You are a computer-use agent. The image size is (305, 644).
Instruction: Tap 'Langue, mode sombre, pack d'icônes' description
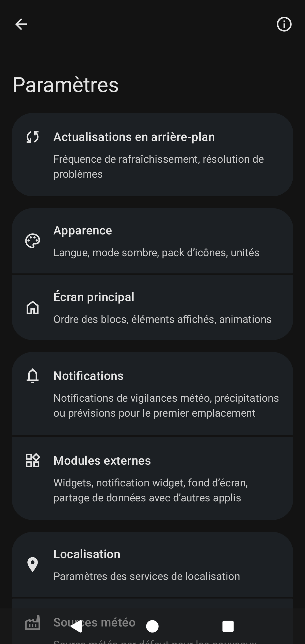[156, 253]
